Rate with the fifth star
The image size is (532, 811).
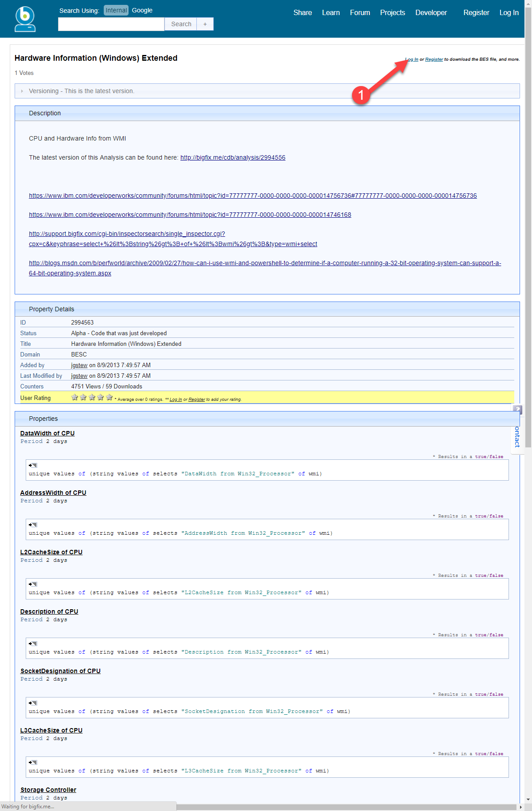(x=110, y=397)
